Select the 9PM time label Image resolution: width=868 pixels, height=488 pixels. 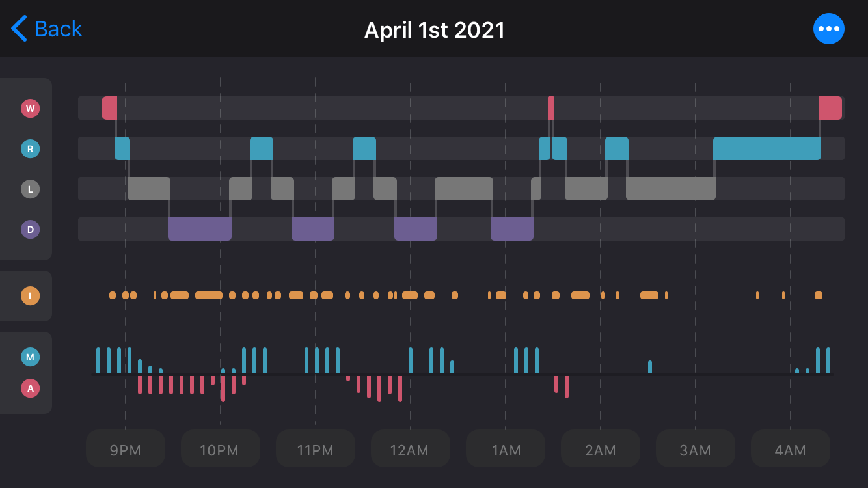(x=126, y=449)
